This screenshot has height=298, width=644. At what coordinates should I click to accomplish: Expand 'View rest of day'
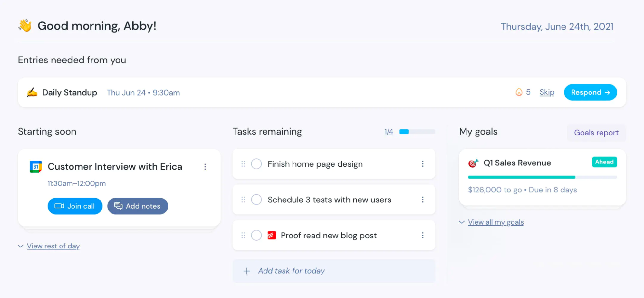(x=53, y=246)
